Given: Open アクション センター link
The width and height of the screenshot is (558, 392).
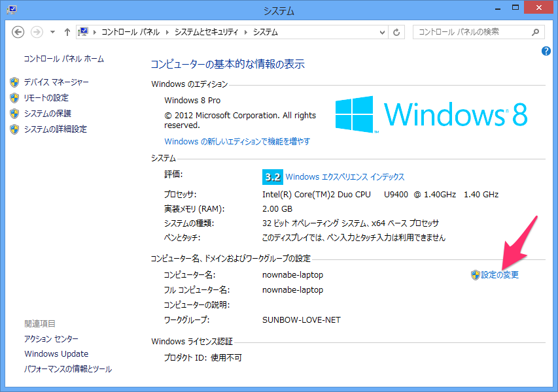Looking at the screenshot, I should tap(51, 339).
